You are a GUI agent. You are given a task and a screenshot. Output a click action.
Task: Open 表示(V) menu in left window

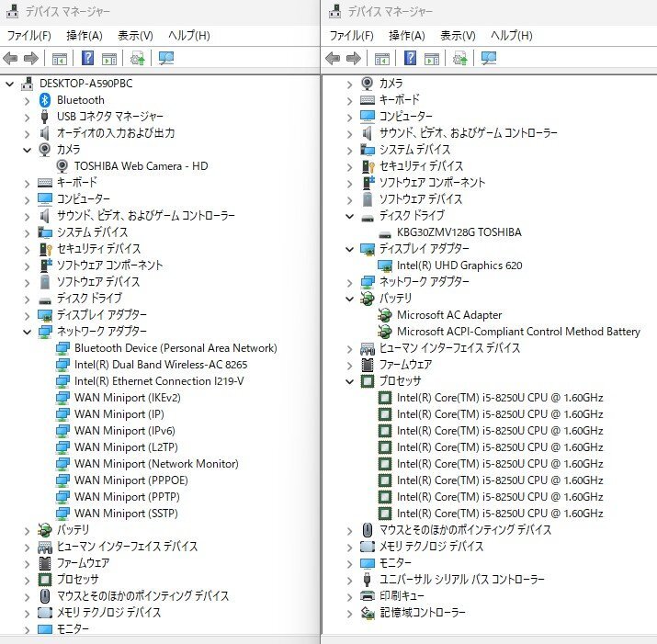pyautogui.click(x=135, y=36)
